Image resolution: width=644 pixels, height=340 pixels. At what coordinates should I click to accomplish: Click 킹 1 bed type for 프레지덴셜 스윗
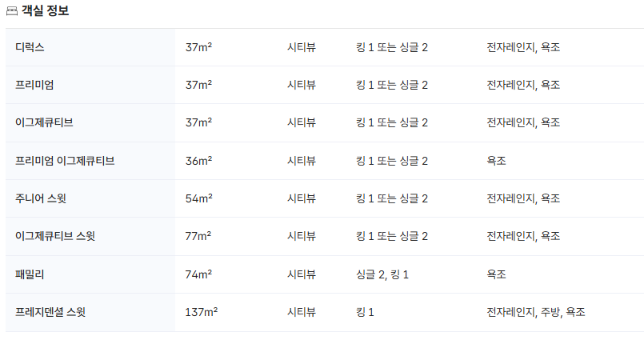[x=366, y=311]
